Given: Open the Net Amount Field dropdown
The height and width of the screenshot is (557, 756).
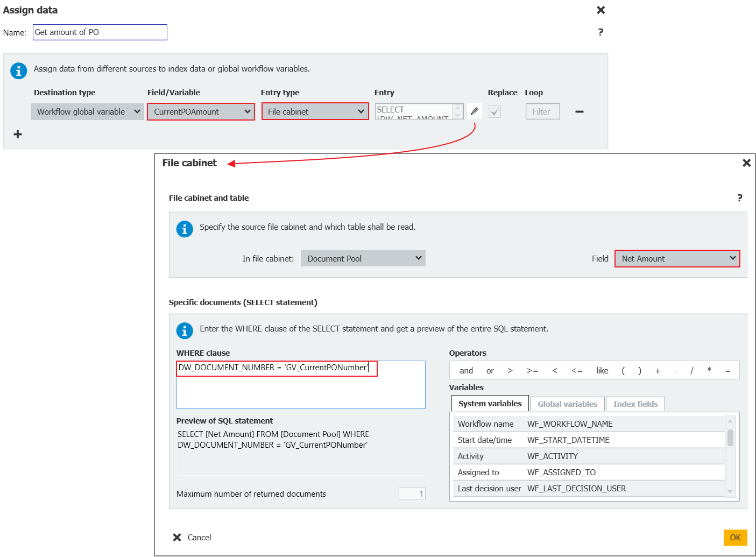Looking at the screenshot, I should pyautogui.click(x=677, y=258).
